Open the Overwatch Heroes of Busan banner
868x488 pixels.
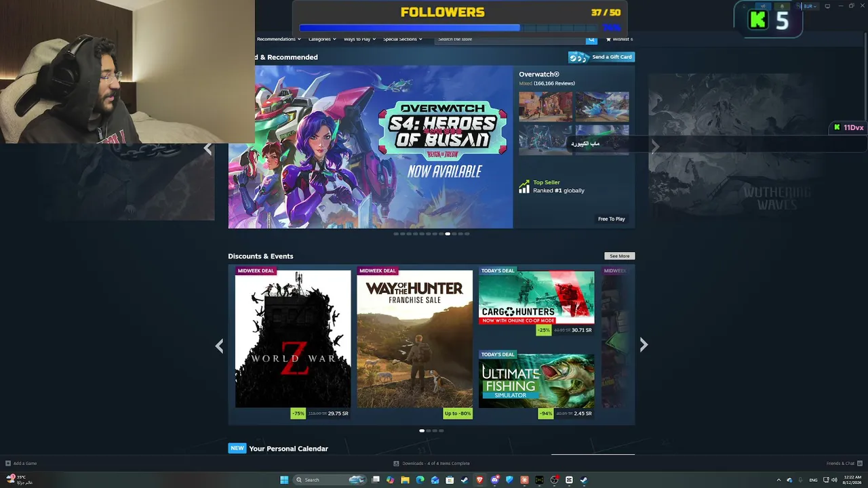pyautogui.click(x=370, y=147)
